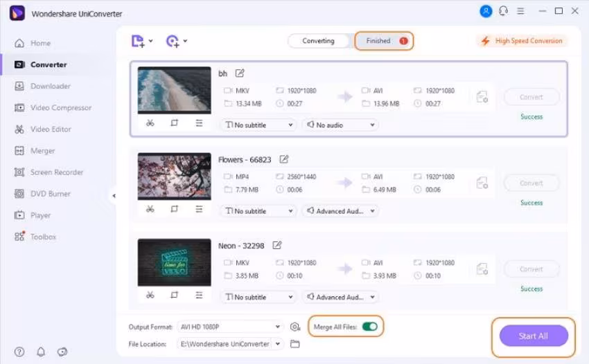Open effects settings for Flowers video
Viewport: 589px width, 364px height.
tap(199, 209)
